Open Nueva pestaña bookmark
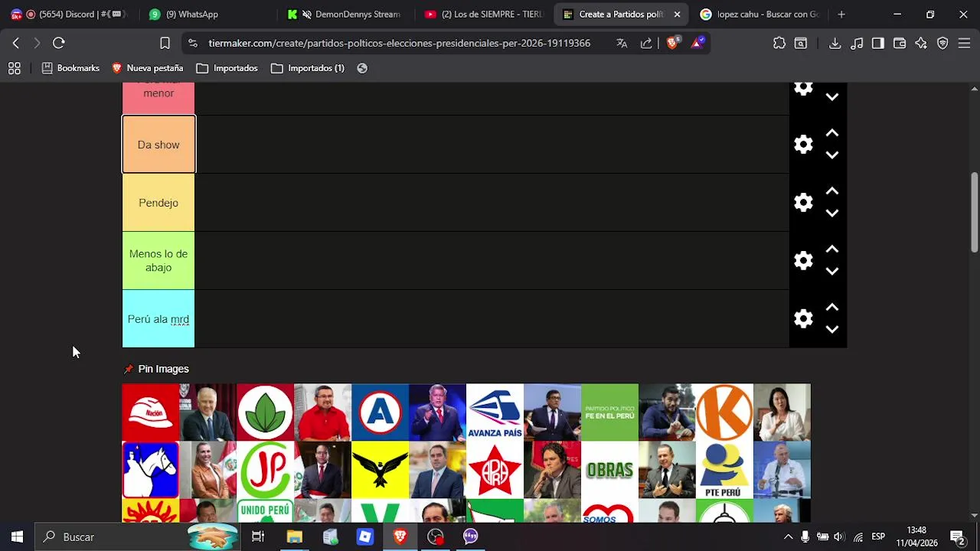The image size is (980, 551). point(147,68)
